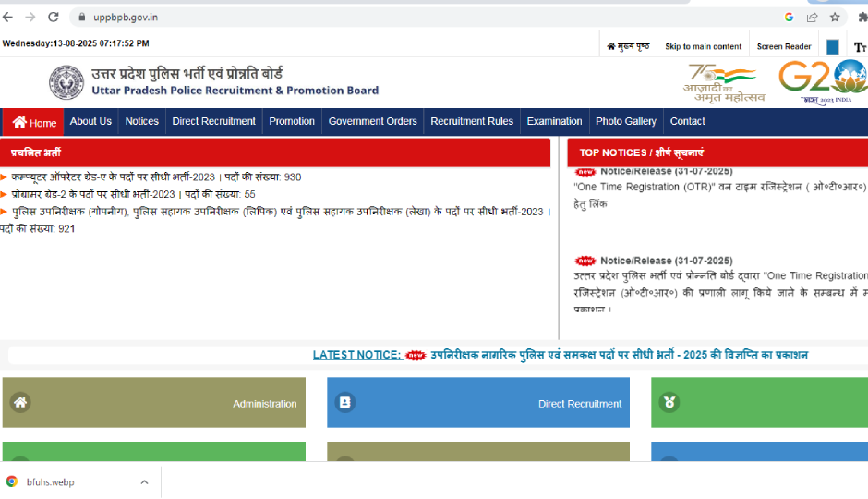Open पुलिस उपनिरीक्षक (गोपनीय) भर्ती-2023 link

277,220
